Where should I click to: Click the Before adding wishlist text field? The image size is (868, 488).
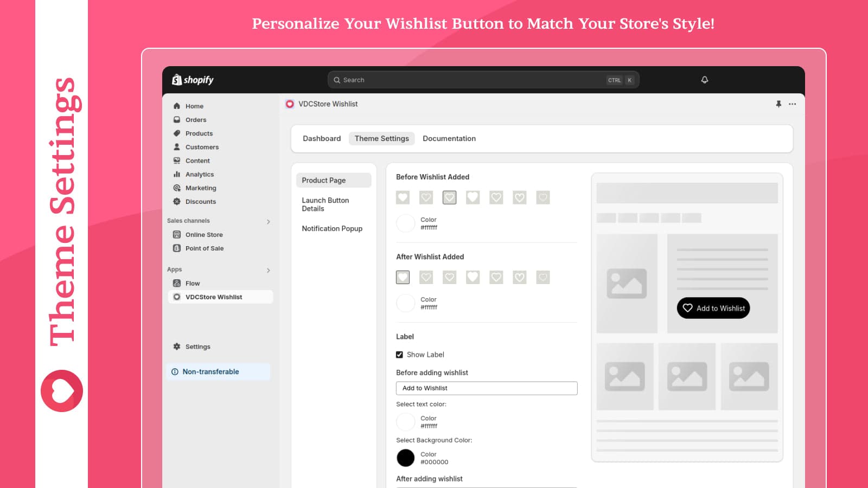486,388
